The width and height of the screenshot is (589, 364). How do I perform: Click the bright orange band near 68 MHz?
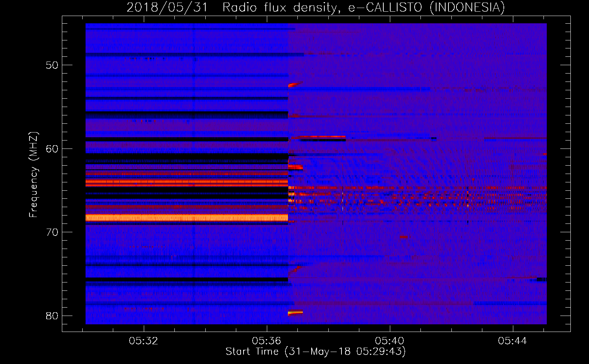(187, 218)
